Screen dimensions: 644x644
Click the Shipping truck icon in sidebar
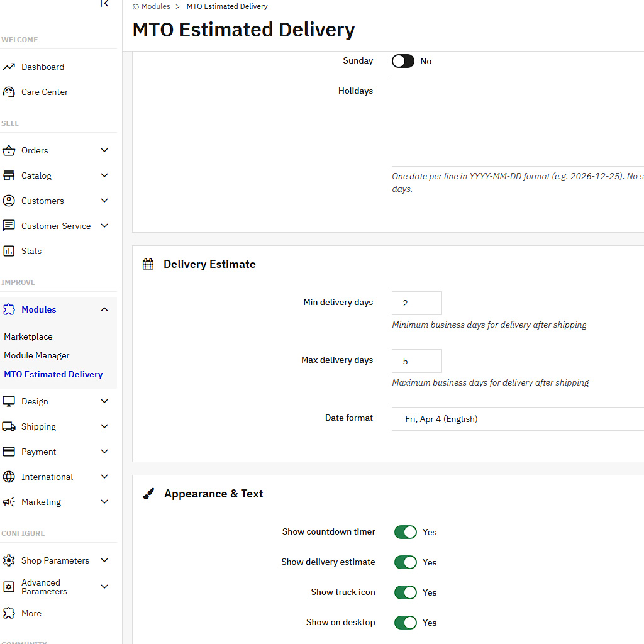[9, 426]
